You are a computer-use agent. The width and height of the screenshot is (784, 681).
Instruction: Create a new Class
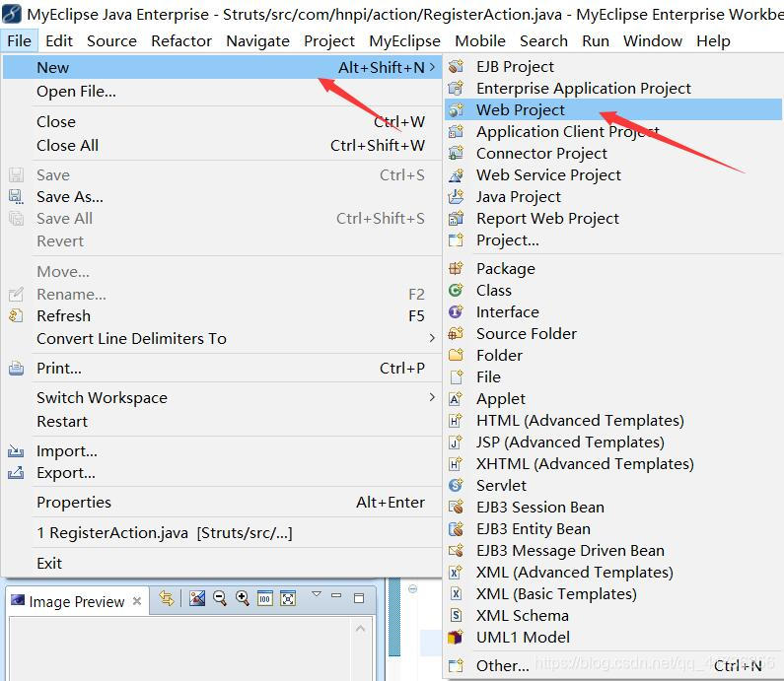(612, 291)
